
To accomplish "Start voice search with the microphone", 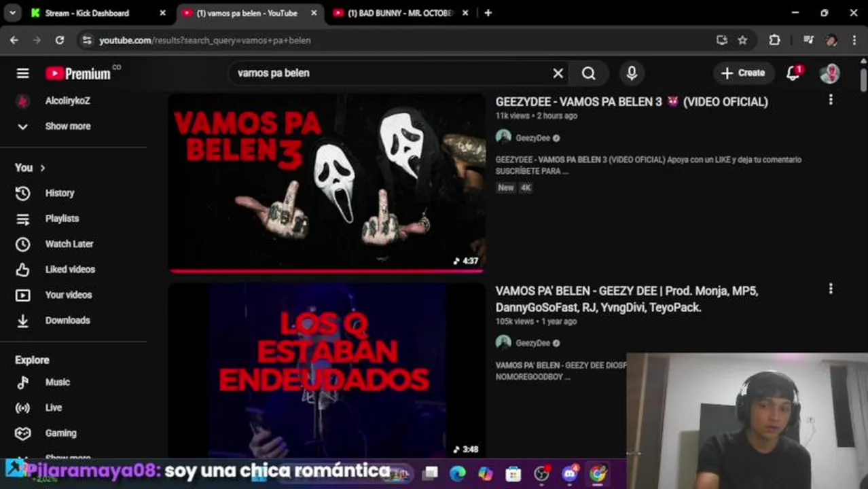I will click(632, 73).
